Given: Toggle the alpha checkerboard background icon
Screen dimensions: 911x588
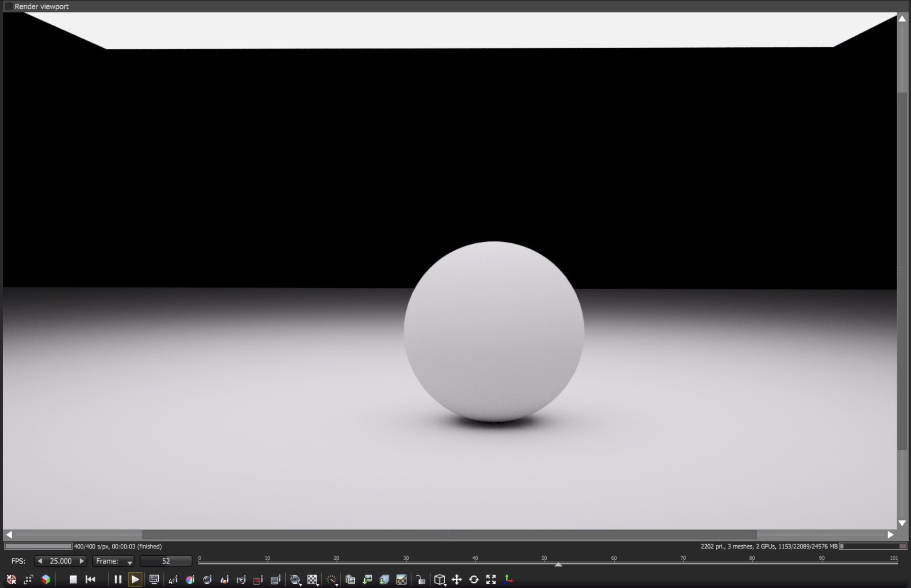Looking at the screenshot, I should (312, 580).
